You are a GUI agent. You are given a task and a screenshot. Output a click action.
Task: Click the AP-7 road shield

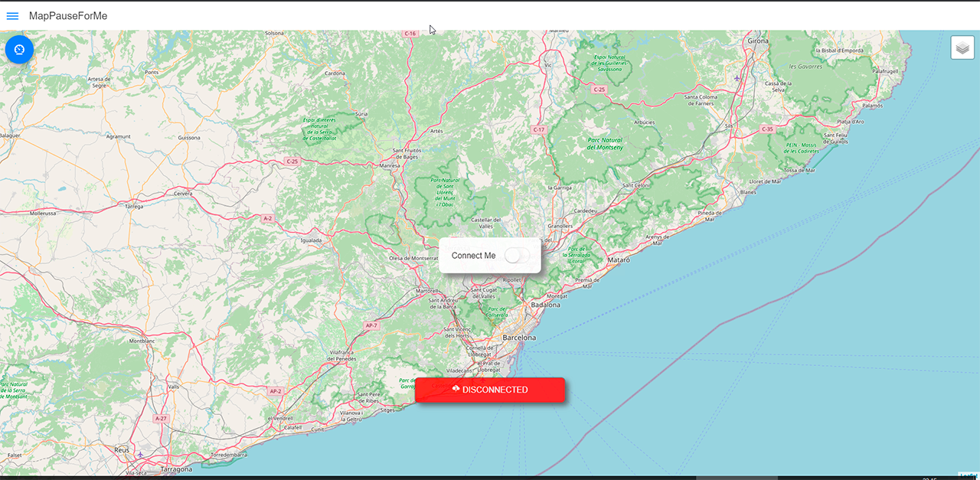371,325
